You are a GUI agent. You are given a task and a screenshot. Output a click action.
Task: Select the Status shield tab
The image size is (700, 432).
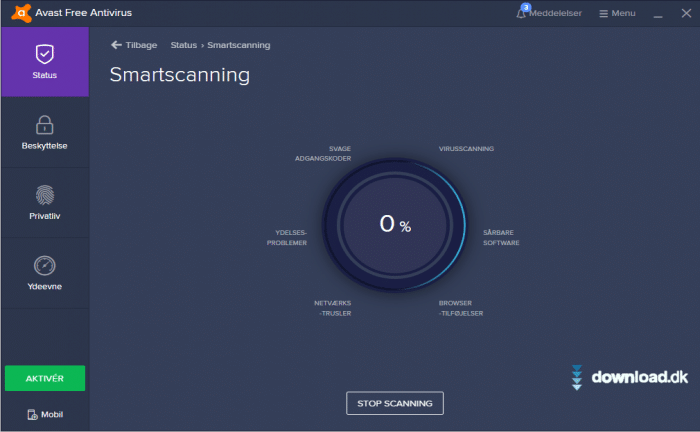click(44, 61)
